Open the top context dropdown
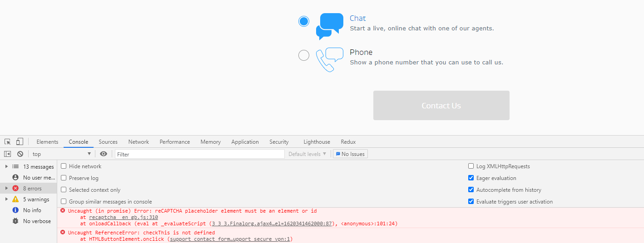Viewport: 644px width, 243px height. tap(62, 154)
